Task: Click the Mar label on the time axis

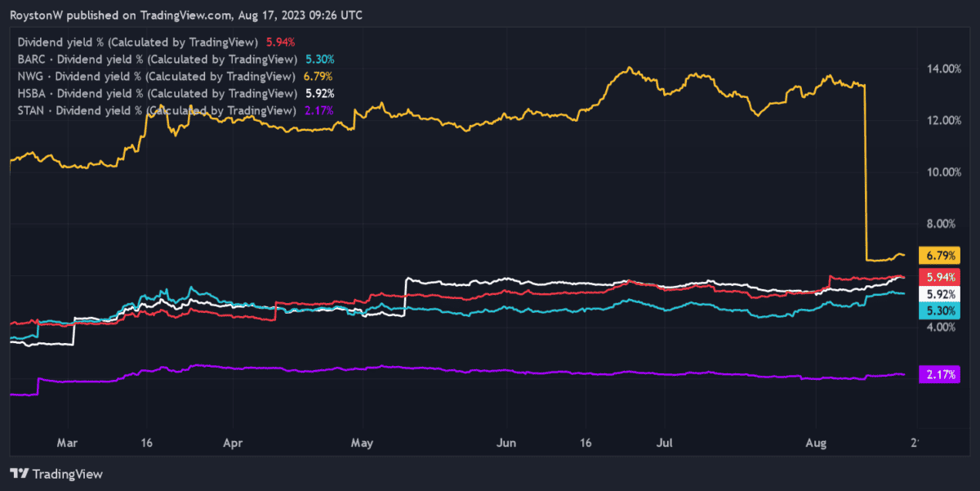Action: tap(67, 442)
